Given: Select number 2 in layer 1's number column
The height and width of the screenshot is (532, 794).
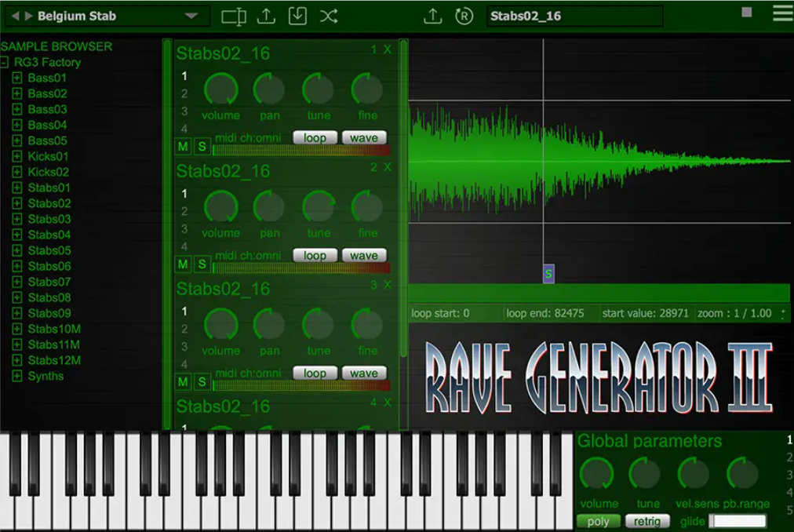Looking at the screenshot, I should 184,93.
